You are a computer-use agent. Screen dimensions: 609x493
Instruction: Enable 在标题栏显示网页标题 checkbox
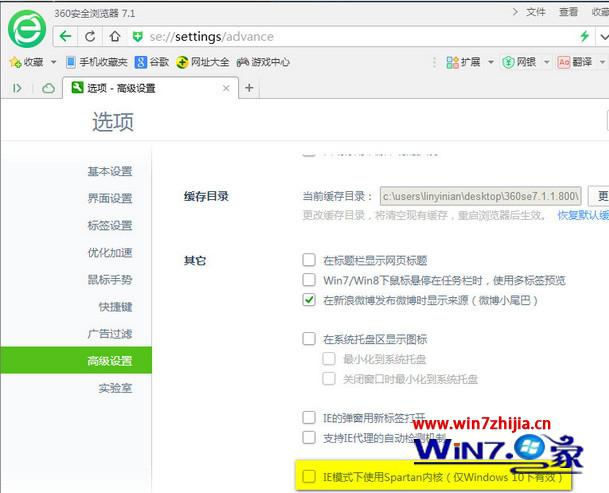coord(309,260)
